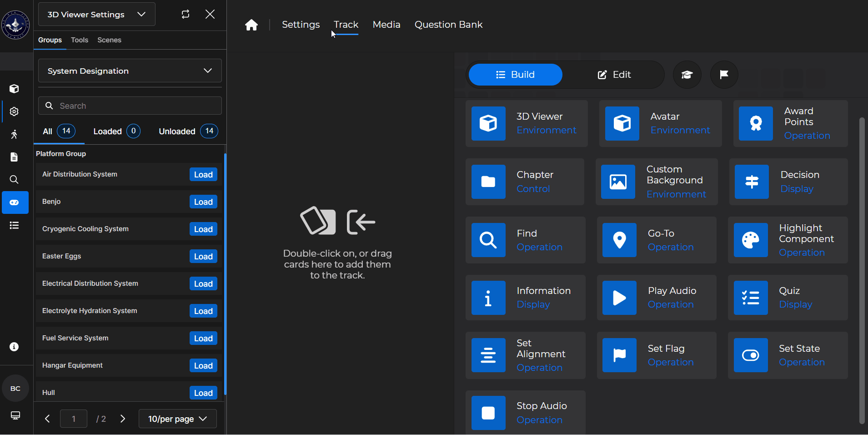Image resolution: width=868 pixels, height=435 pixels.
Task: Select the Avatar Environment card
Action: coord(660,124)
